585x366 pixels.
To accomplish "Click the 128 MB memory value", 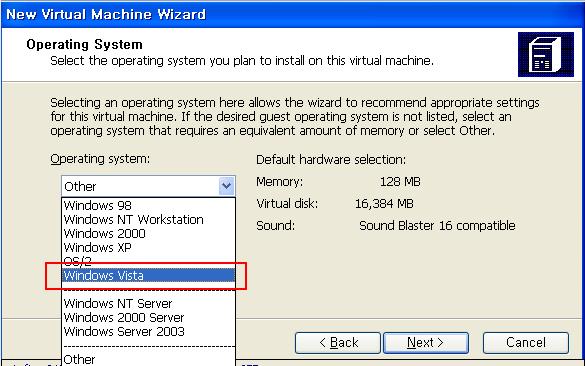I will 400,182.
